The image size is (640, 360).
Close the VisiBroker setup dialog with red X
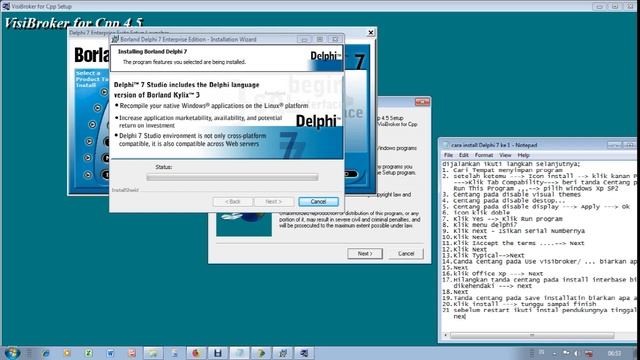click(x=422, y=102)
